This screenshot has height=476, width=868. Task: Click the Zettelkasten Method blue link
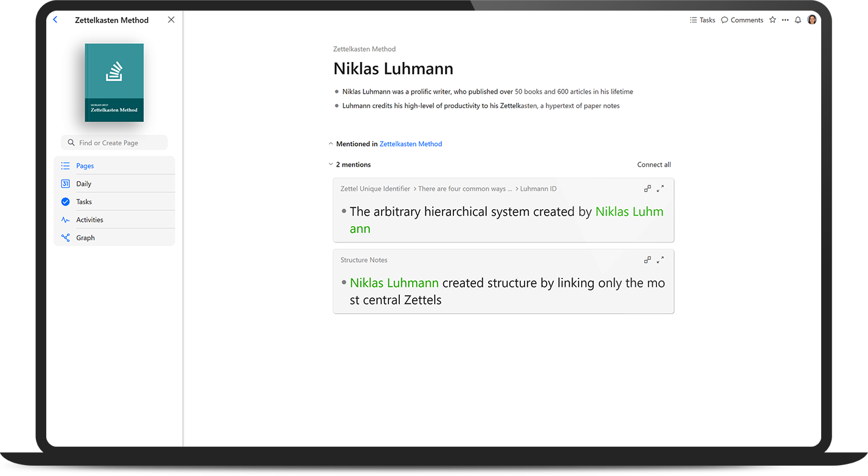(x=410, y=144)
